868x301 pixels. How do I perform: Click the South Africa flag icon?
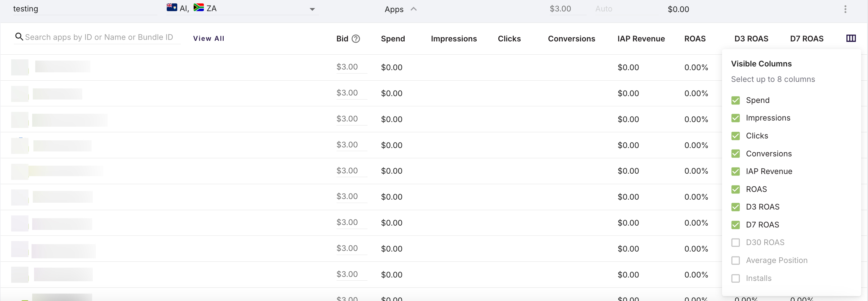[199, 8]
